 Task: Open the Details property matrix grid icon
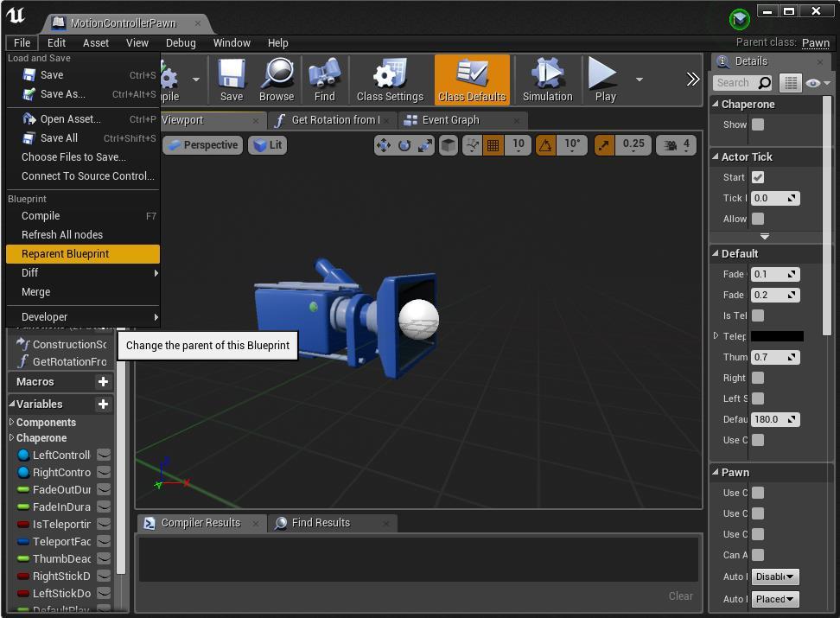[790, 82]
